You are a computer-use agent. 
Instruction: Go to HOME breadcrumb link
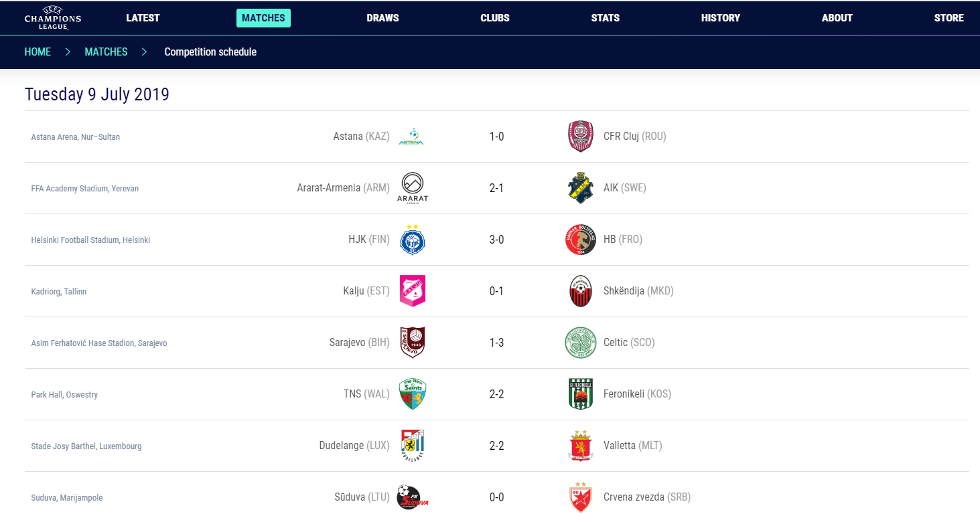pyautogui.click(x=38, y=52)
